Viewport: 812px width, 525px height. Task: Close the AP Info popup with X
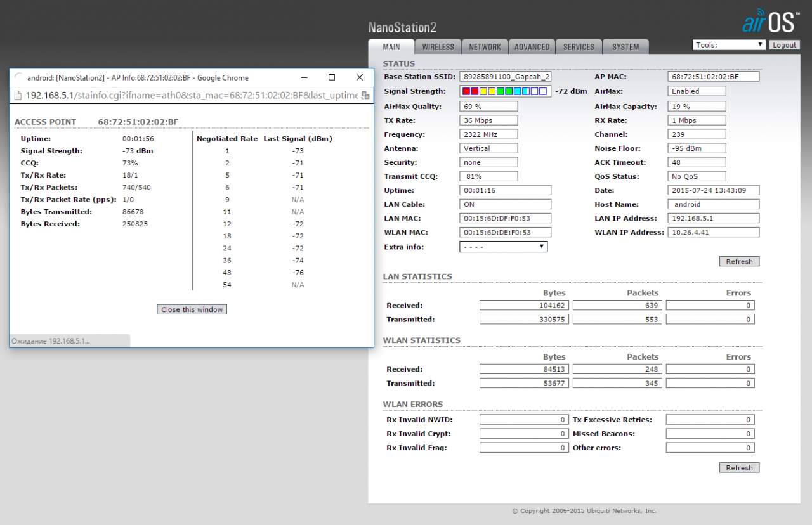360,77
